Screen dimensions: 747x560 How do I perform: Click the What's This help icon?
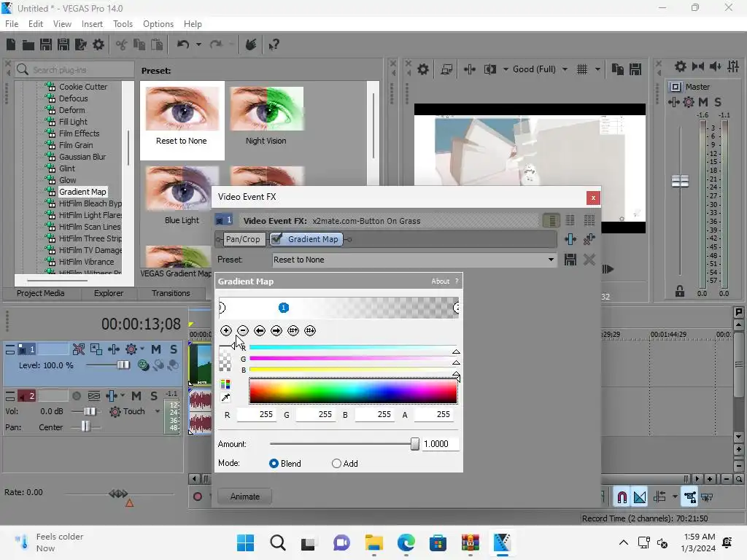274,44
